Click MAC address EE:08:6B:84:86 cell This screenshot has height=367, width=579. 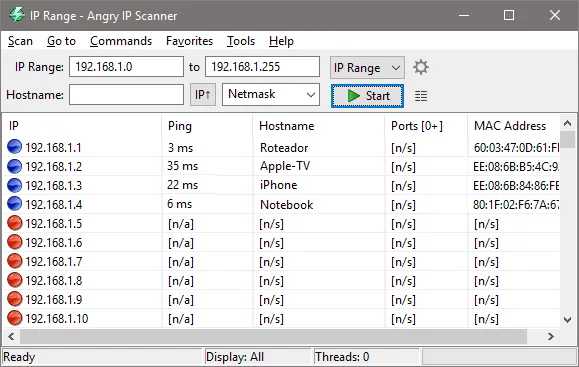[516, 185]
